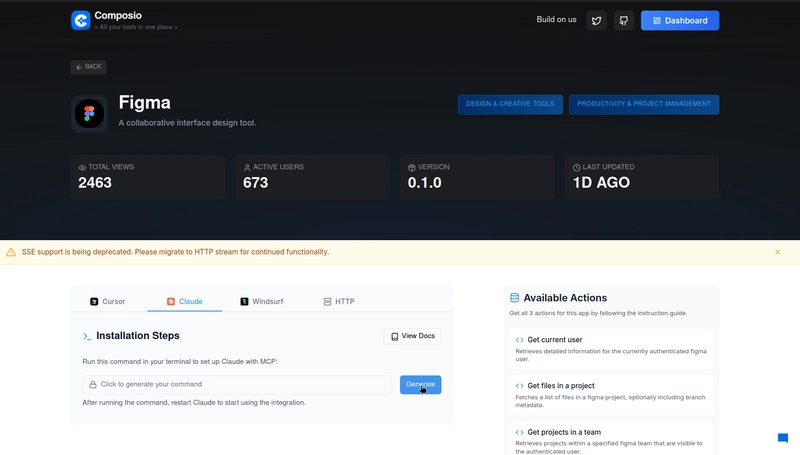
Task: Switch to the Windsurf tab
Action: [x=262, y=301]
